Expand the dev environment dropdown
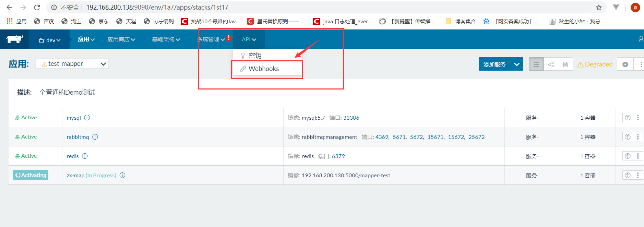Viewport: 644px width, 227px height. coord(50,40)
